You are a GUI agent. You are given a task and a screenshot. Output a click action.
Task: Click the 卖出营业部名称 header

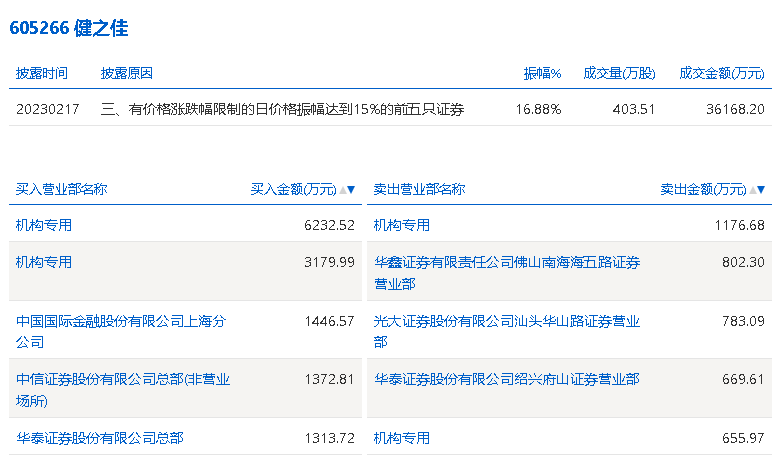click(x=419, y=189)
